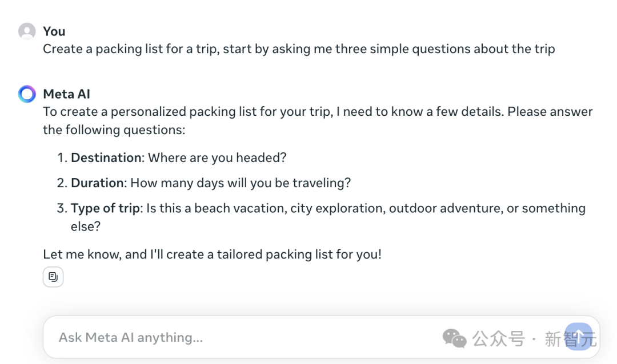The height and width of the screenshot is (364, 617).
Task: Copy the Meta AI response
Action: (x=53, y=277)
